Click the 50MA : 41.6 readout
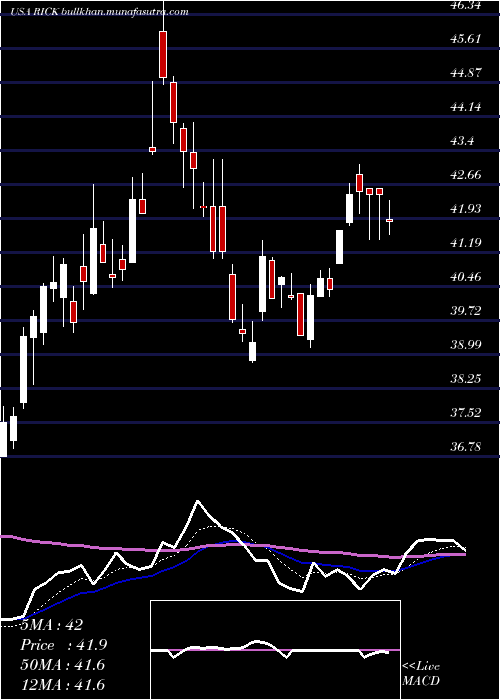This screenshot has height=700, width=500. coord(63,665)
